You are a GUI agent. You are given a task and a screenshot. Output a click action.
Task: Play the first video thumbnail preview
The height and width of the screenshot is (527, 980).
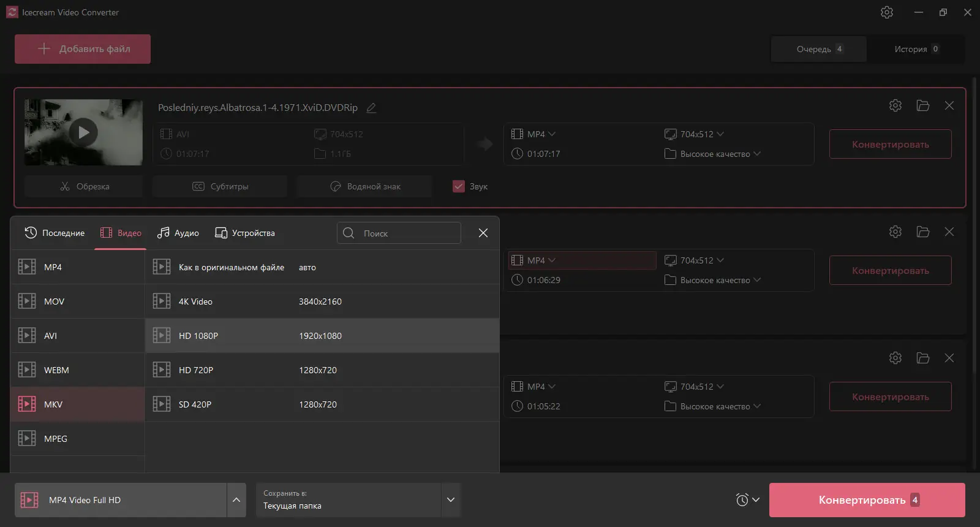(83, 132)
